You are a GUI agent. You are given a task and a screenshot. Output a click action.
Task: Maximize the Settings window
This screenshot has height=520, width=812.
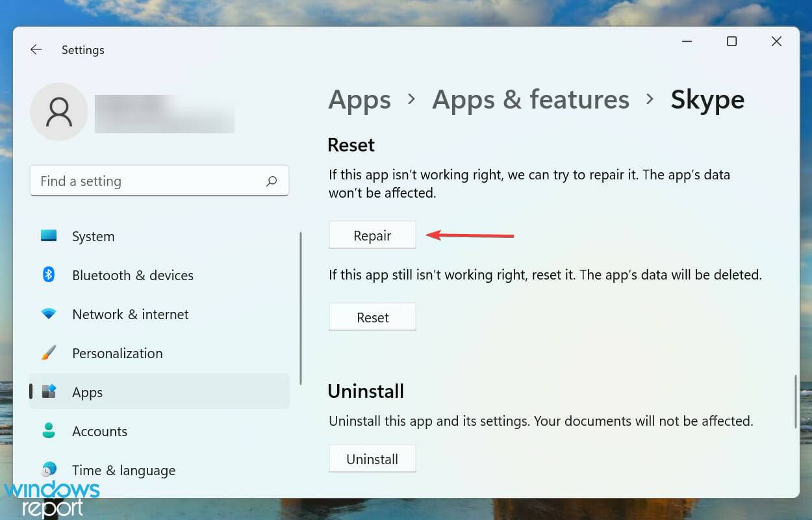pos(731,41)
